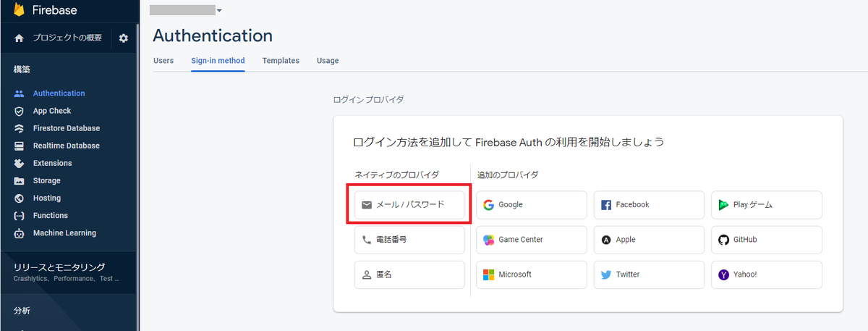
Task: Click the Machine Learning robot icon
Action: [20, 233]
